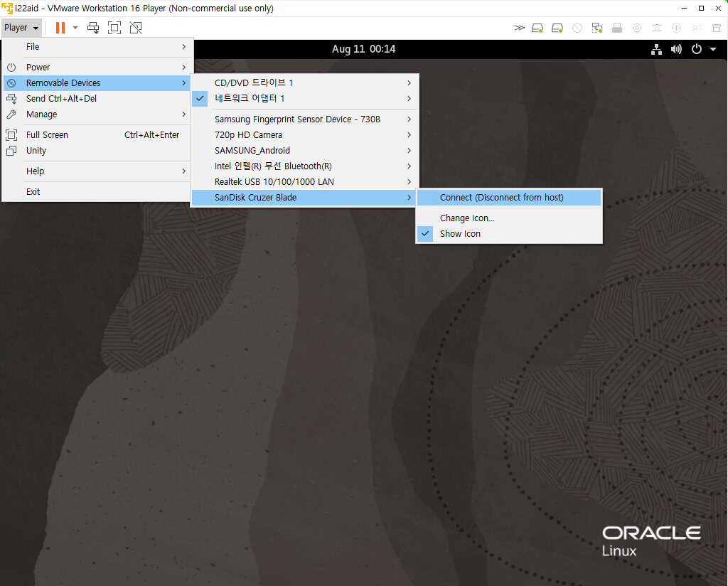Click the CD/DVD drive status icon
Image resolution: width=728 pixels, height=586 pixels.
577,28
